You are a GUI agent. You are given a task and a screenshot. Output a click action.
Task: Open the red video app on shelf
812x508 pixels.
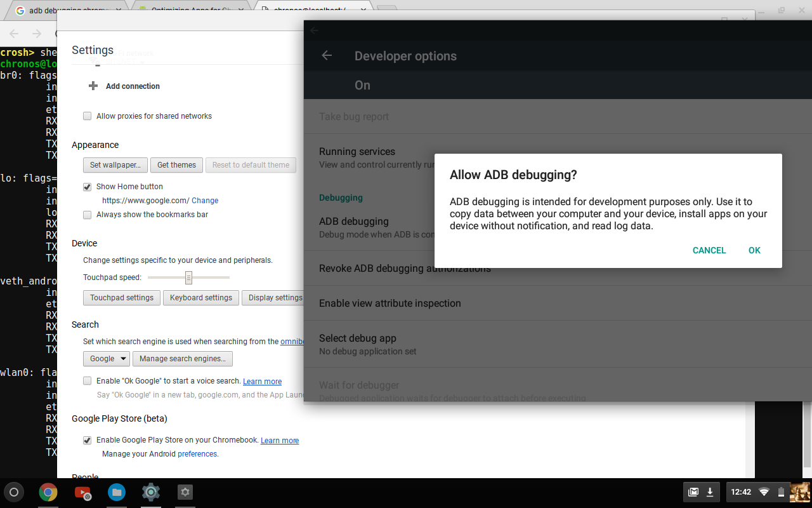(x=82, y=491)
